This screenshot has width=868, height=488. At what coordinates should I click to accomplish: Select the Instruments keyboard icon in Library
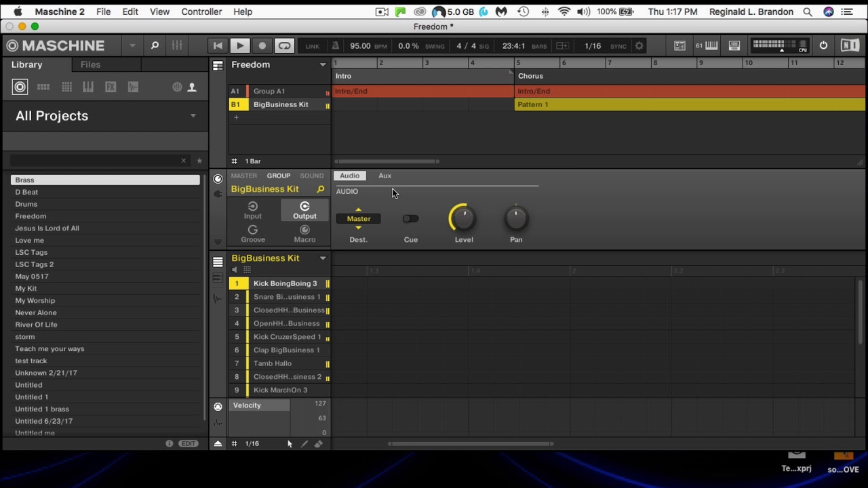tap(88, 87)
